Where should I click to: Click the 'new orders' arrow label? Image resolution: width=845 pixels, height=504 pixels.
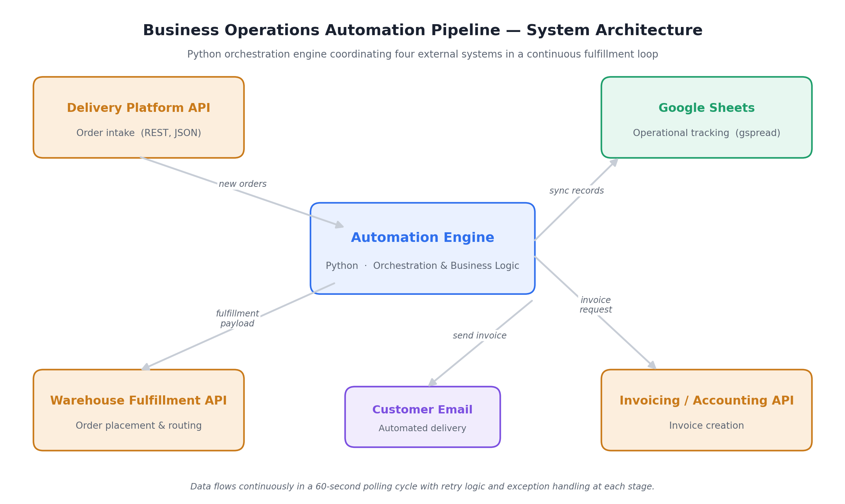point(243,184)
